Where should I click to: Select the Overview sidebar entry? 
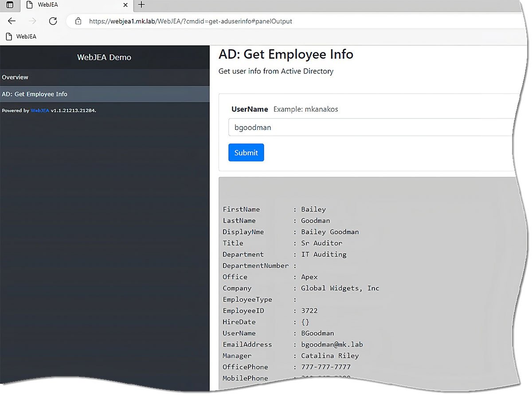[x=15, y=77]
